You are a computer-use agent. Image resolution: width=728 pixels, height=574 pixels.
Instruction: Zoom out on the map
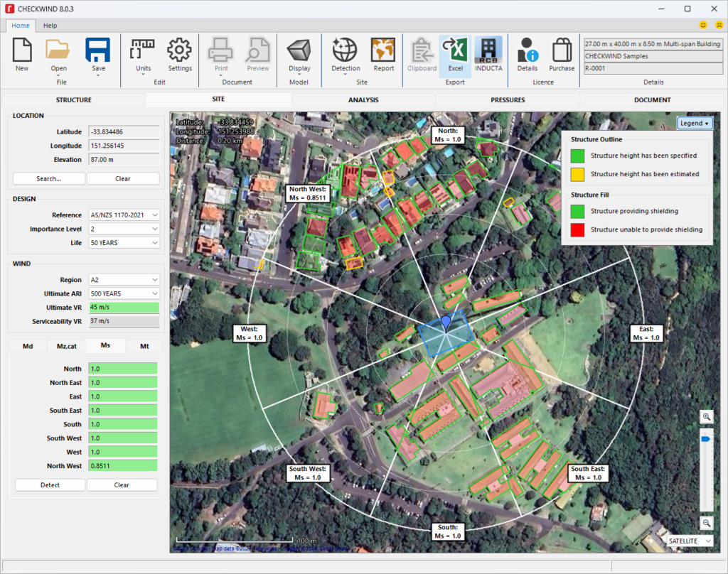706,523
